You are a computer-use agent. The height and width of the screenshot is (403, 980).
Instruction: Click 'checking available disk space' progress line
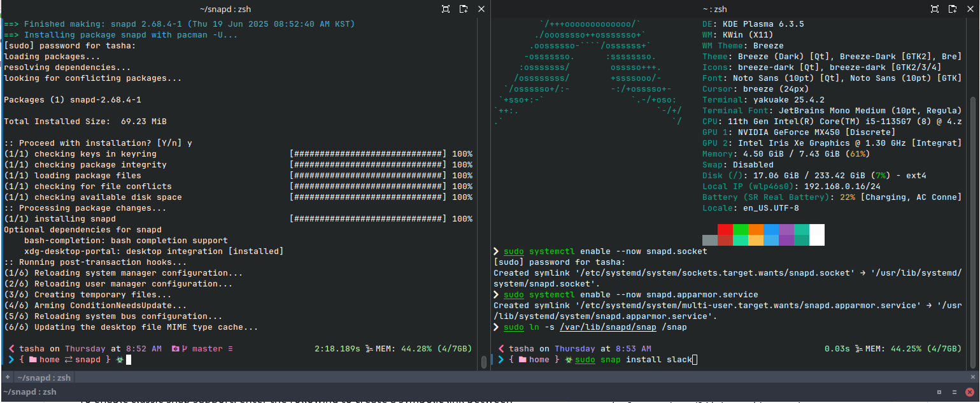click(x=238, y=197)
